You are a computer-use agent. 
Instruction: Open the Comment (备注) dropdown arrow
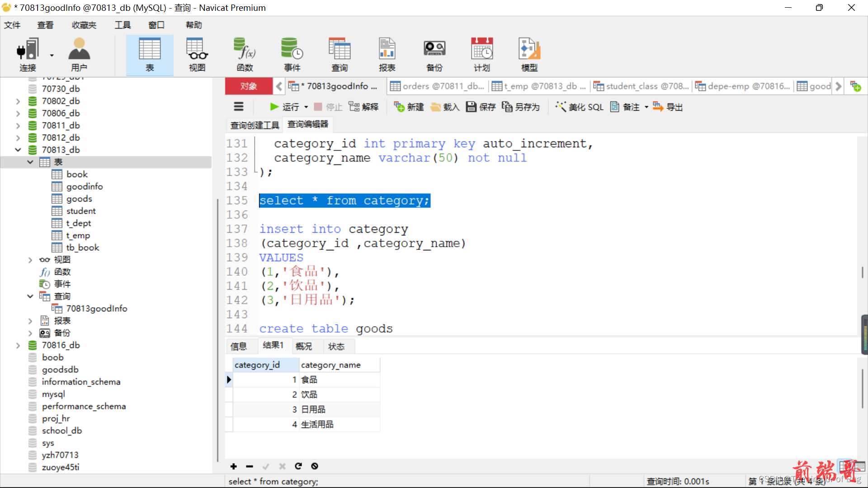[646, 107]
